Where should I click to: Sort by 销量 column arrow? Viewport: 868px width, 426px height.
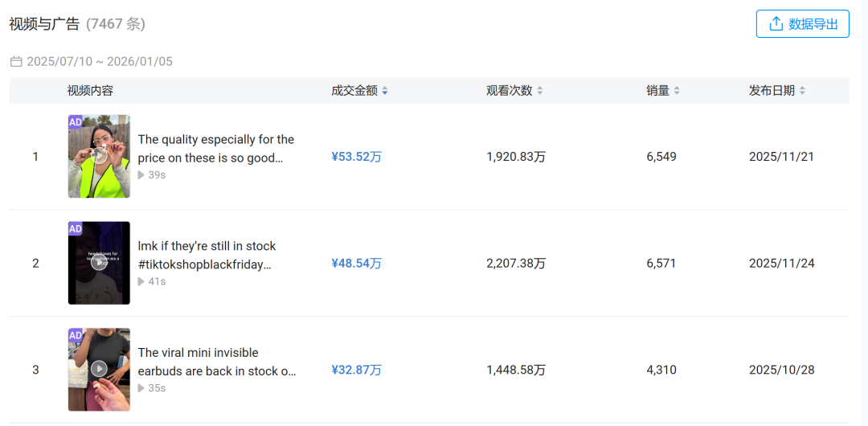point(677,91)
